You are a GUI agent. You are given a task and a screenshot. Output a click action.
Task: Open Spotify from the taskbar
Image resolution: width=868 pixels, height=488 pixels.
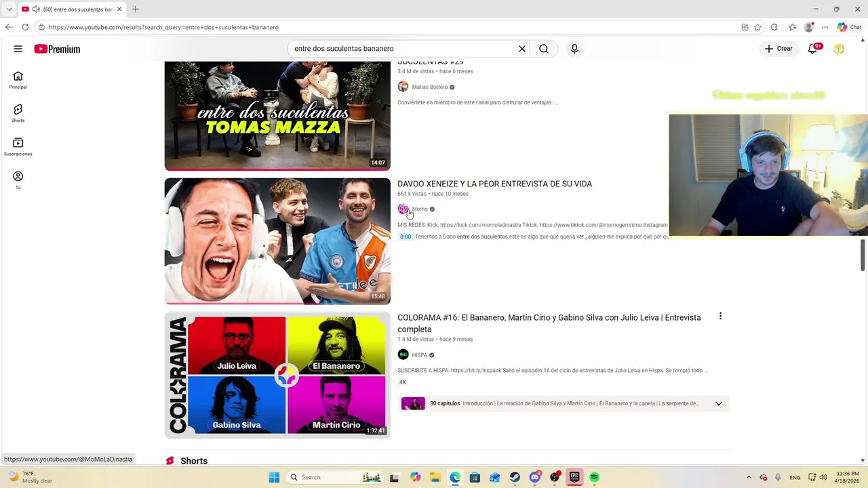[595, 477]
